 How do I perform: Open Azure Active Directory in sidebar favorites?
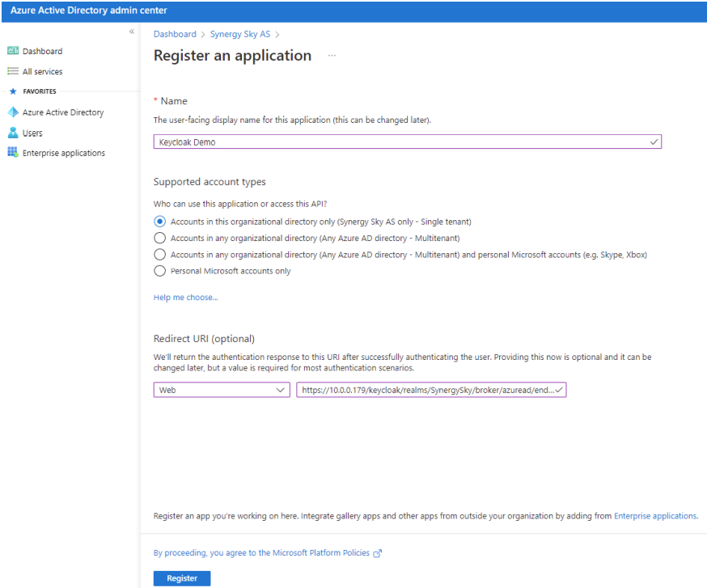coord(63,112)
